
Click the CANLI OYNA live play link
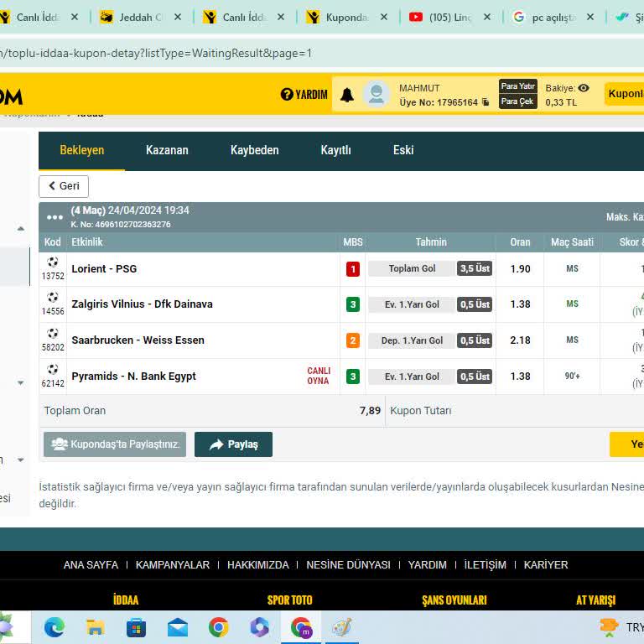point(319,376)
